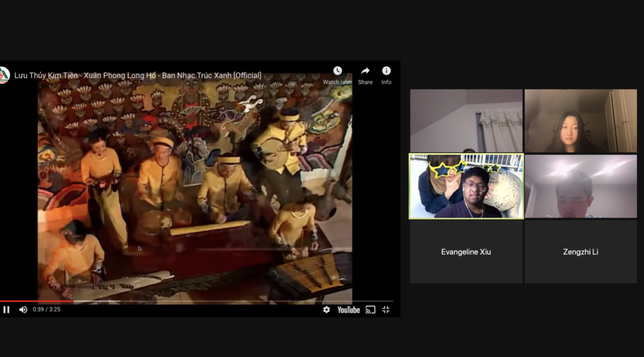The height and width of the screenshot is (357, 644).
Task: Pause the YouTube video
Action: [6, 310]
